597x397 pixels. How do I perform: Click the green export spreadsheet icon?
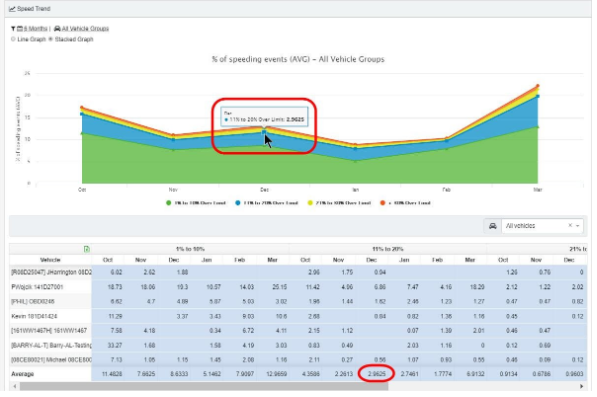[x=87, y=249]
